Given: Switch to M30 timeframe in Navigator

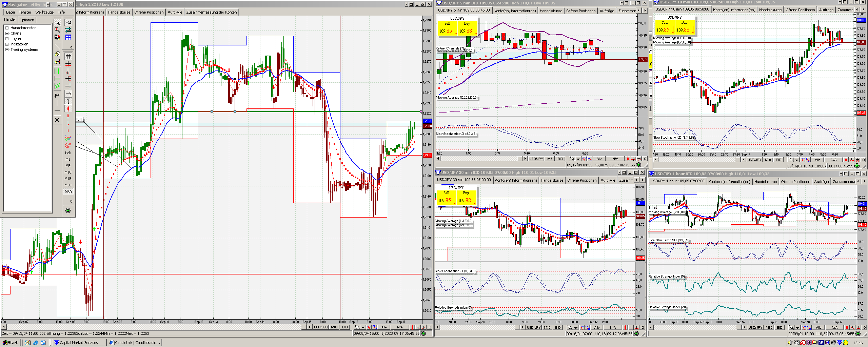Looking at the screenshot, I should tap(68, 185).
